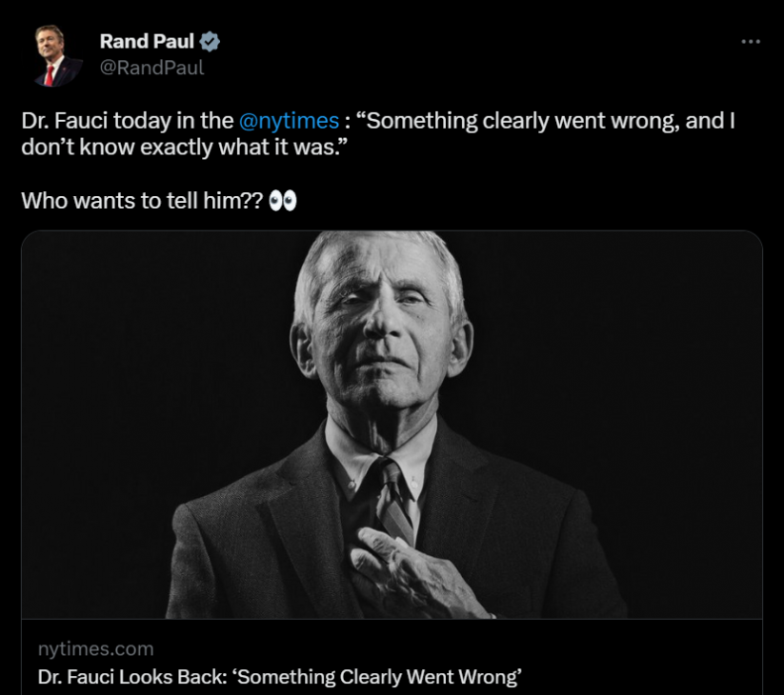
Task: Open the article preview photo
Action: click(392, 425)
